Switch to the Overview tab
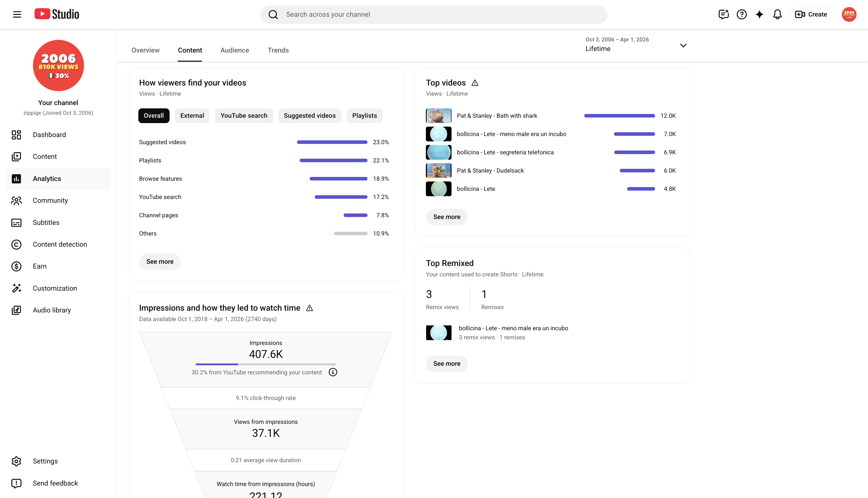This screenshot has width=868, height=498. pos(146,50)
